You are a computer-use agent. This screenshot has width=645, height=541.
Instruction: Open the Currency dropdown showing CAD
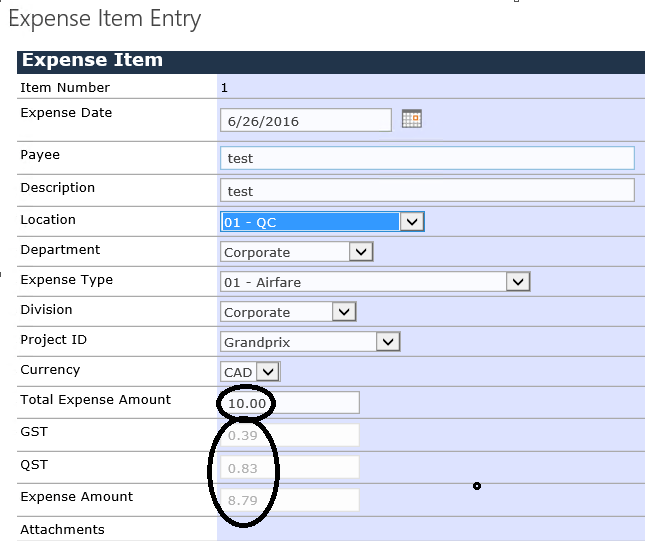pos(250,372)
